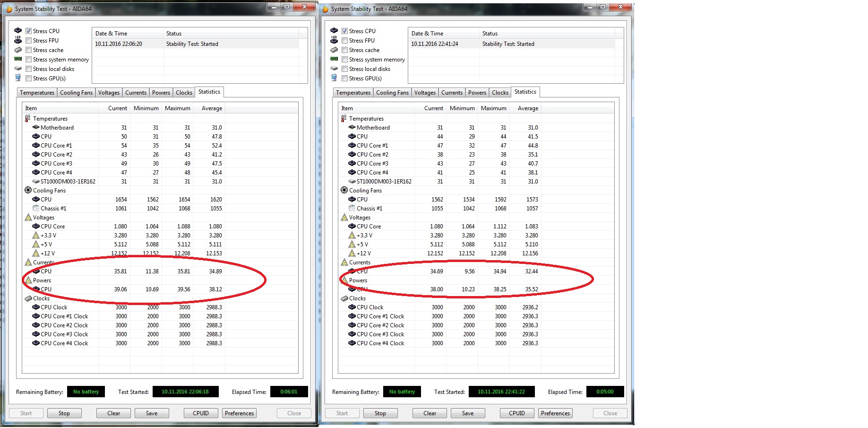Open Preferences in the left window
The image size is (868, 428).
pyautogui.click(x=240, y=413)
